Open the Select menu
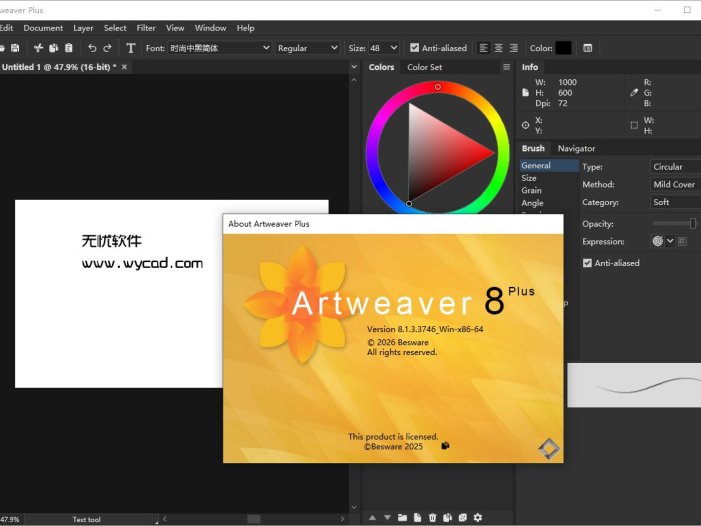This screenshot has height=526, width=701. pyautogui.click(x=115, y=28)
